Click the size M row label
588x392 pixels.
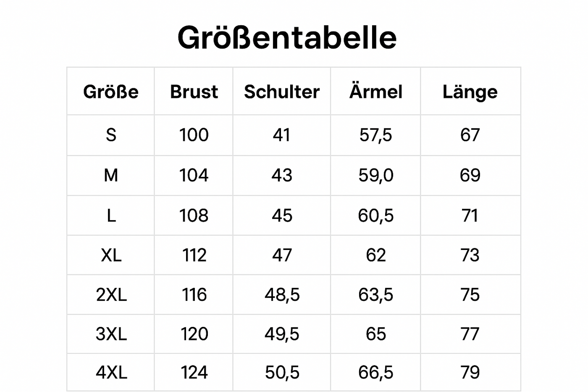tap(111, 175)
